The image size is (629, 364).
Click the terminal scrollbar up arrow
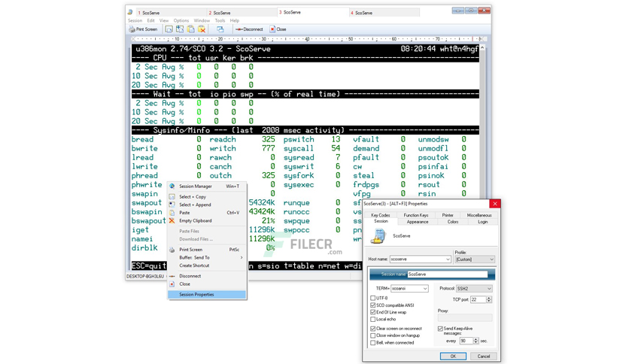click(x=482, y=47)
